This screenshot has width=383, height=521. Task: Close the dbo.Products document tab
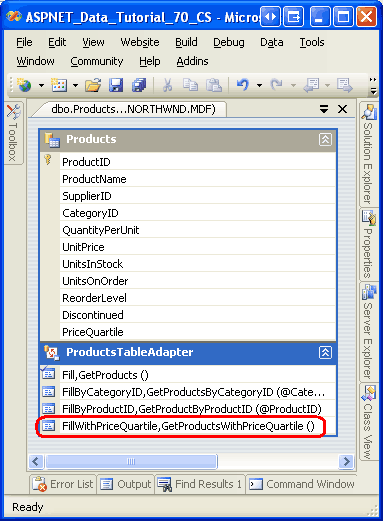click(342, 109)
